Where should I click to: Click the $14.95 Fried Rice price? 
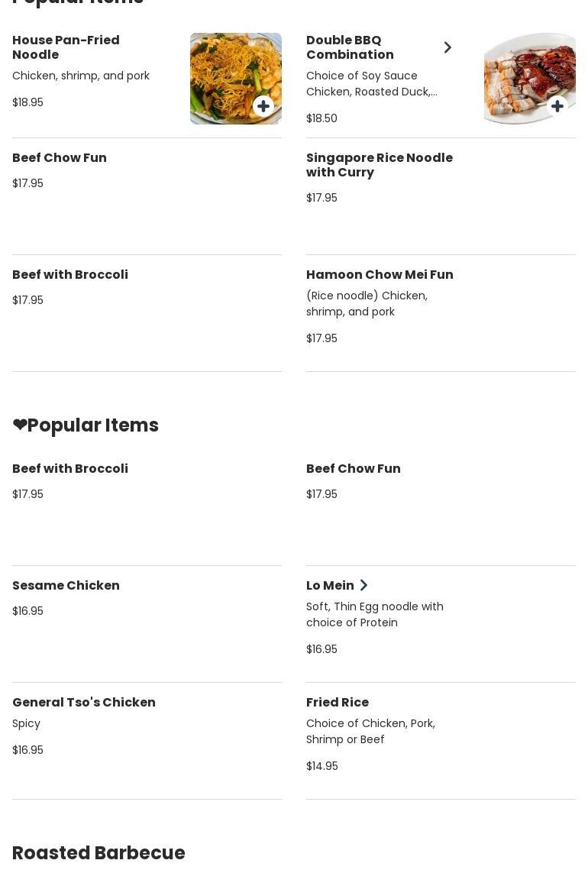pos(321,766)
